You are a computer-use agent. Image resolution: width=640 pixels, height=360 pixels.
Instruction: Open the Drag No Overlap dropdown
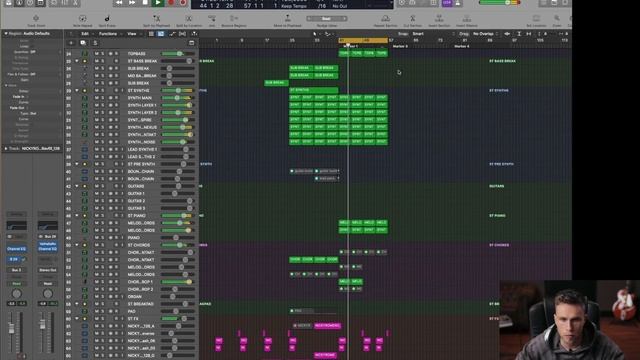[x=486, y=34]
